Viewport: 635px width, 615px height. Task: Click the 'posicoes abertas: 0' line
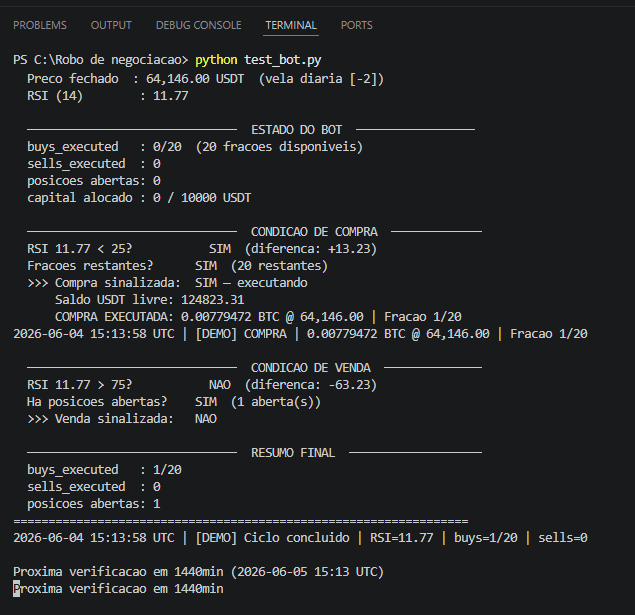click(94, 181)
